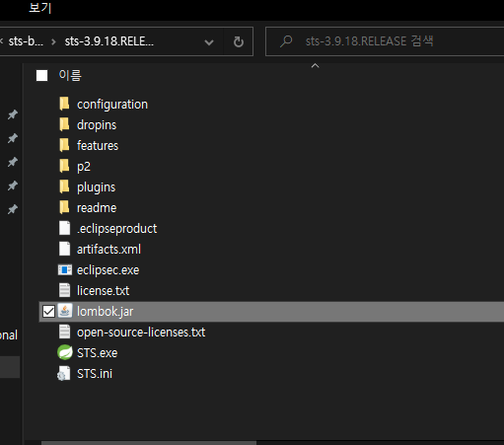Select the dropins folder name
The width and height of the screenshot is (504, 445).
97,125
